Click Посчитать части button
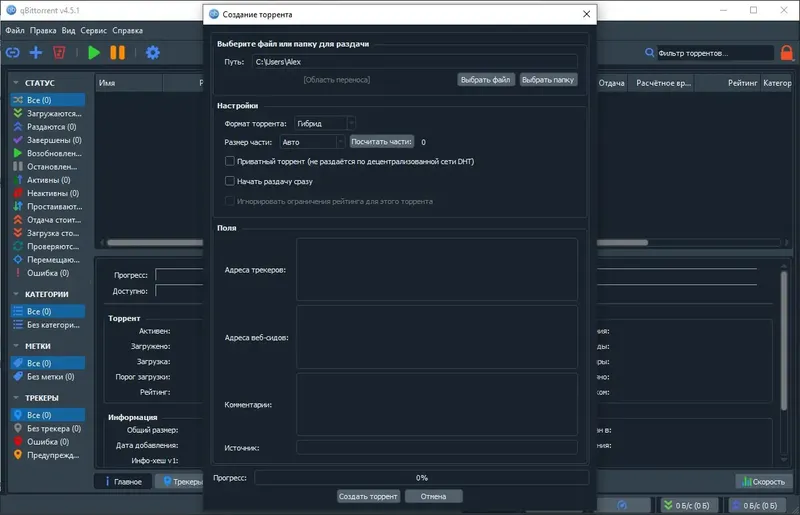Image resolution: width=800 pixels, height=515 pixels. point(382,142)
